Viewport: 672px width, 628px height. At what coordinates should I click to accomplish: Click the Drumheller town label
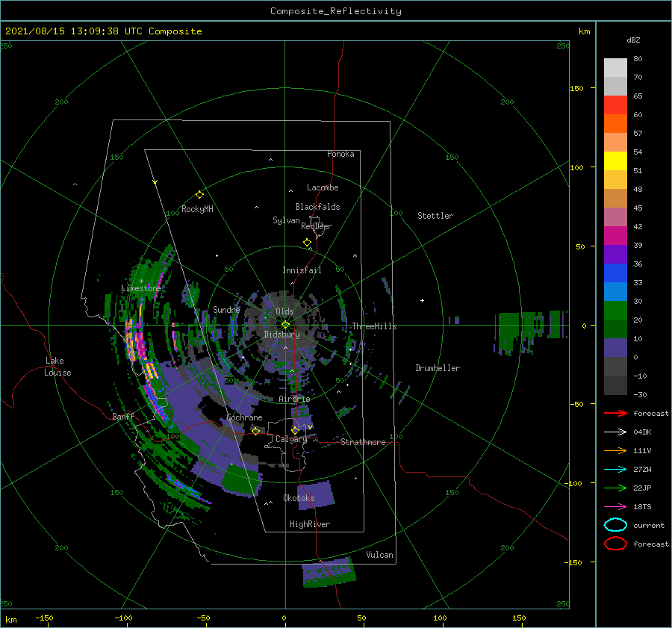point(438,368)
